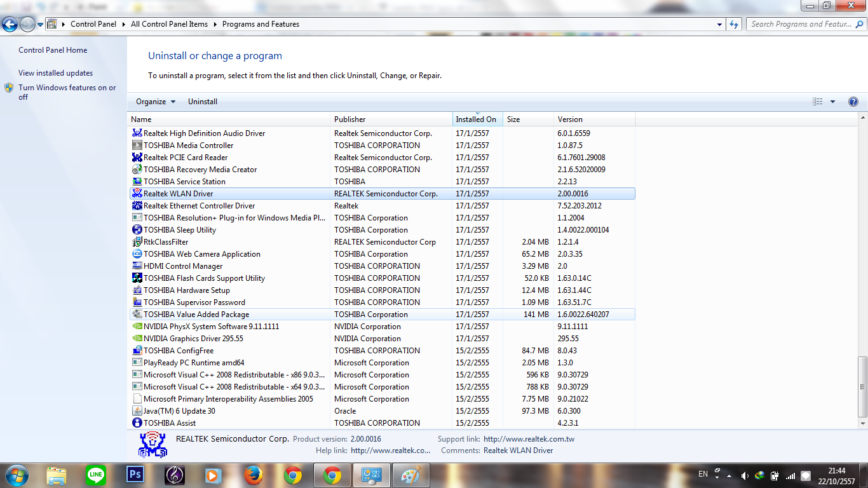Sort the list by Publisher column
This screenshot has width=868, height=488.
391,119
